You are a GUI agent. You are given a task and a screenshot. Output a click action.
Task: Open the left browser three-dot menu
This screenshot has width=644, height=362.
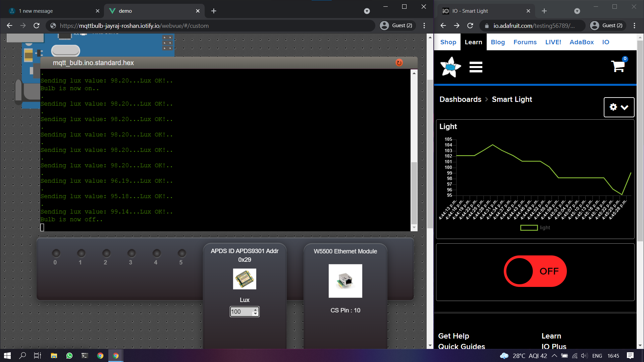(x=424, y=25)
